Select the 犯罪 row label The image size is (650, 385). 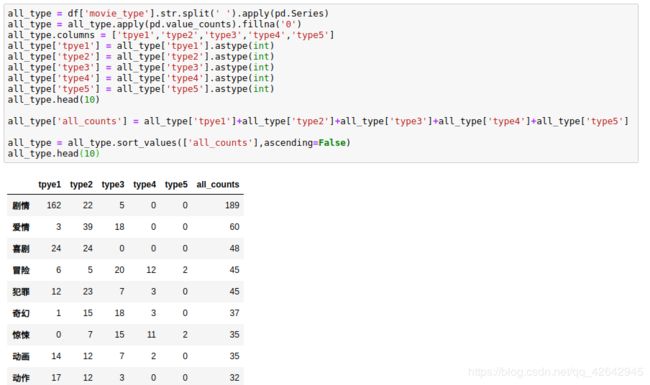coord(21,292)
